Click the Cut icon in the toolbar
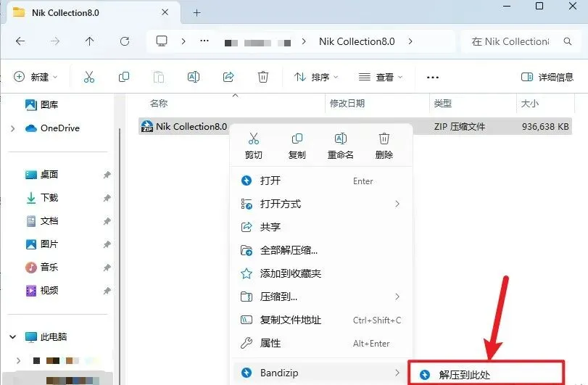Screen dimensions: 588x385 pyautogui.click(x=89, y=77)
